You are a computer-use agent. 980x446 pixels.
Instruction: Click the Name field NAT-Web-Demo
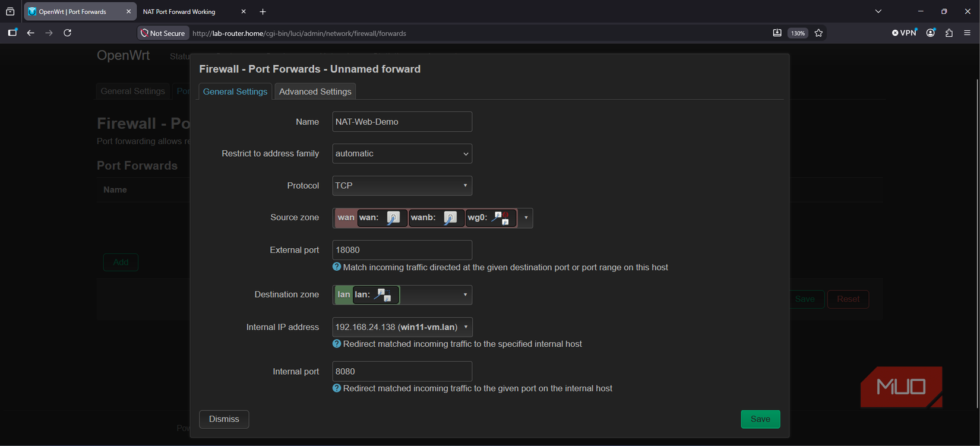tap(402, 122)
